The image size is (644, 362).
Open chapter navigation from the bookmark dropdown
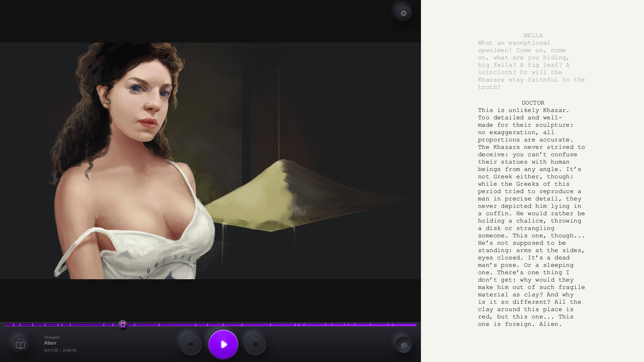click(123, 324)
